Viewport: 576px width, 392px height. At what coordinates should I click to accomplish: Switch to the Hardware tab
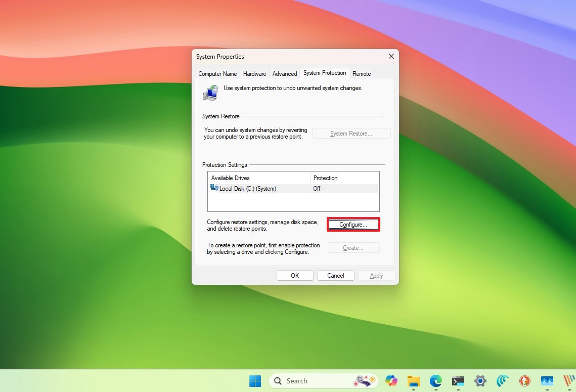click(254, 73)
